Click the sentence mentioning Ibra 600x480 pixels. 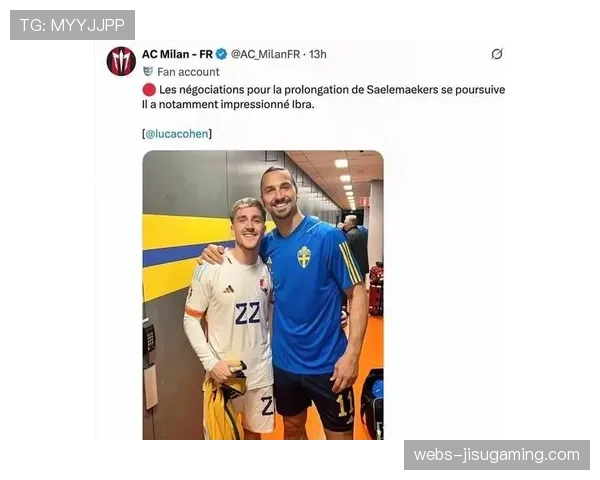(228, 104)
